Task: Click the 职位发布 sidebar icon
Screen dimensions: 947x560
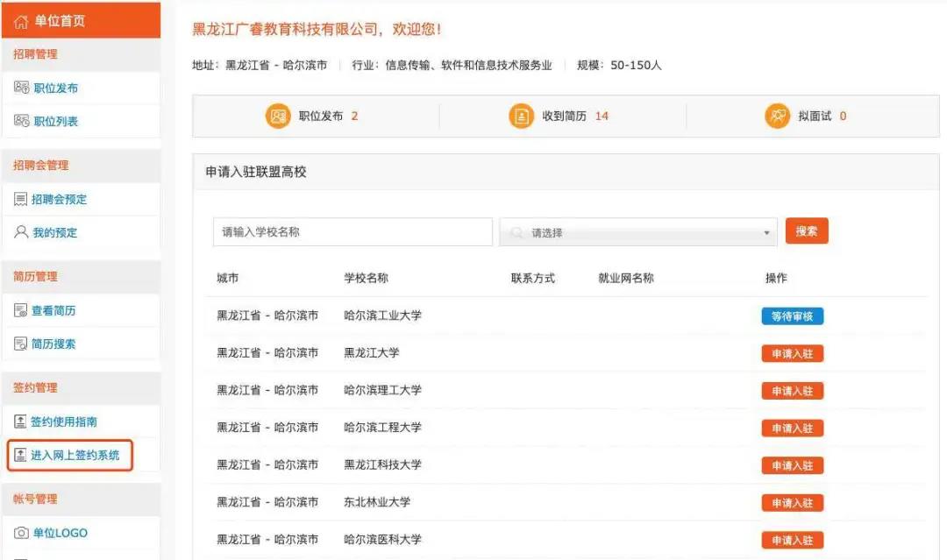Action: point(22,88)
